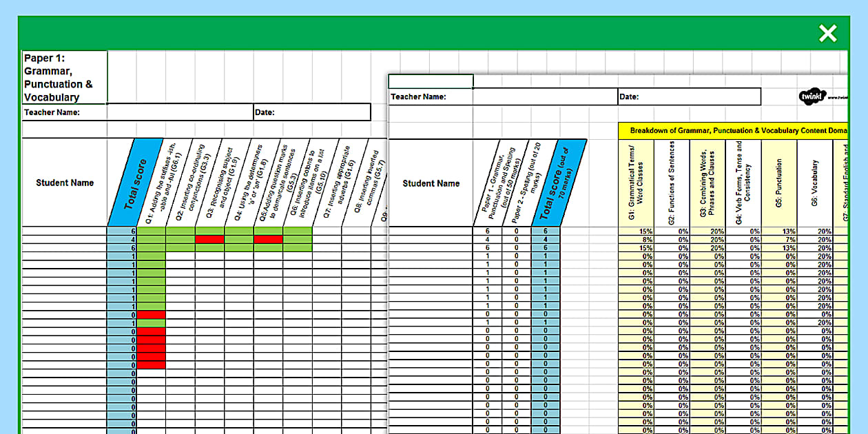The image size is (868, 434).
Task: Click the G5 Punctuation column header
Action: click(778, 183)
